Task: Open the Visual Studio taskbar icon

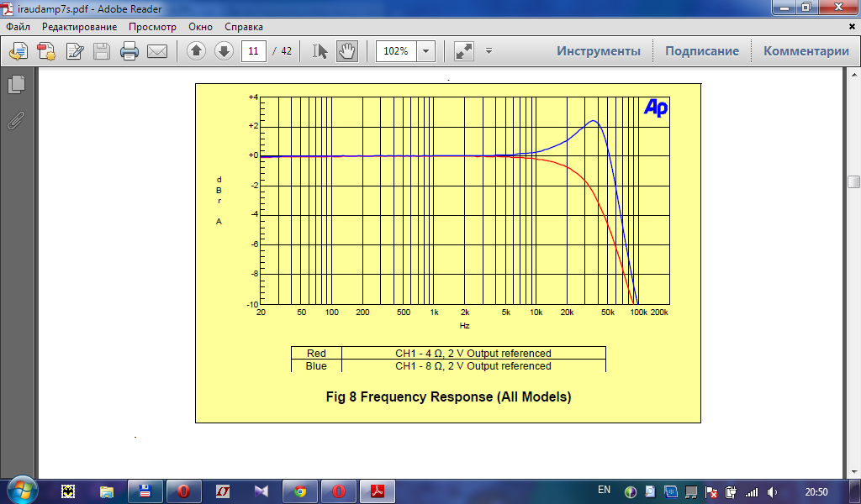Action: point(261,491)
